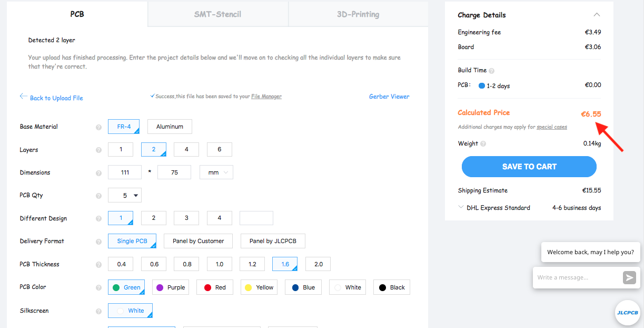Click the help icon beside Weight

[483, 143]
